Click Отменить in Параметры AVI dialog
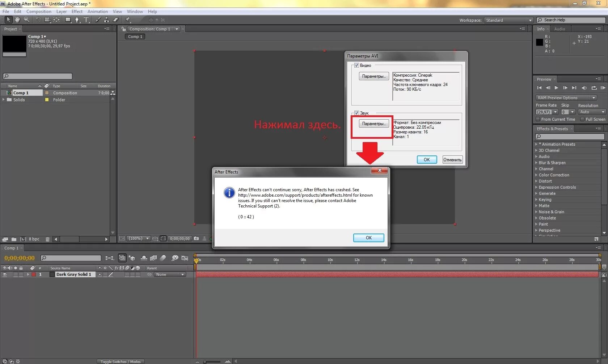Viewport: 608px width, 364px height. 452,160
